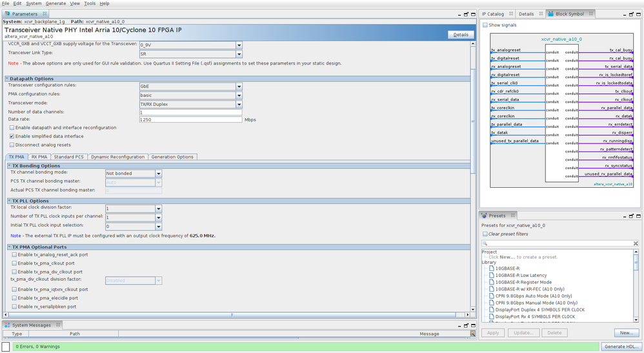Enable tx_pma_elecidle port checkbox

pyautogui.click(x=14, y=298)
